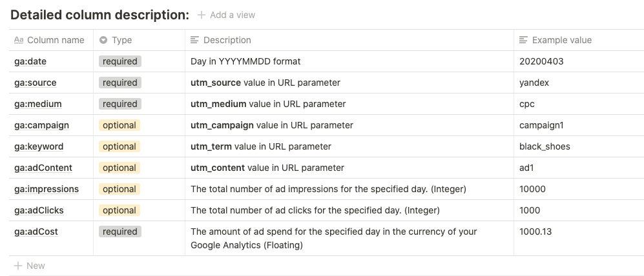
Task: Open the ga:adCost row page
Action: point(36,232)
